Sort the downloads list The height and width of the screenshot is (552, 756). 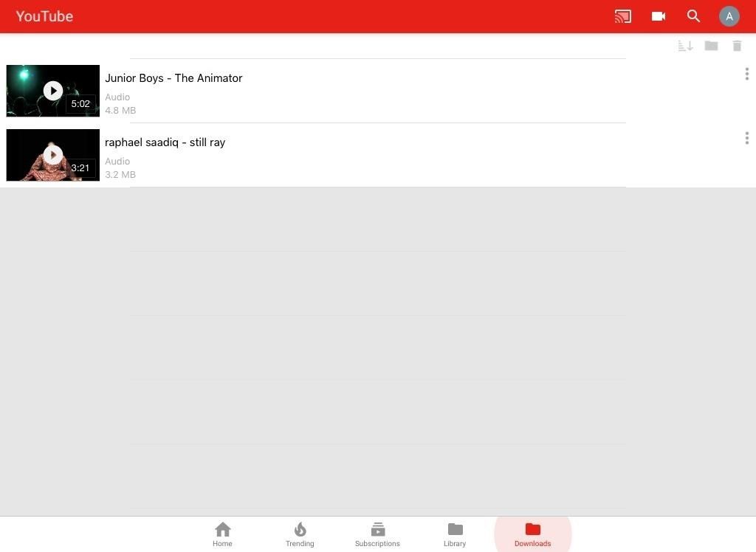684,45
